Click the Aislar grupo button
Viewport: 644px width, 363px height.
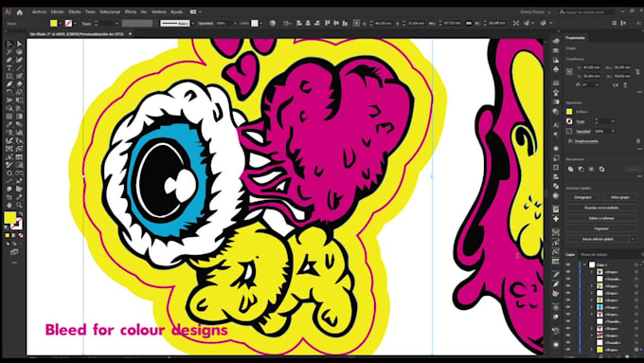(619, 197)
